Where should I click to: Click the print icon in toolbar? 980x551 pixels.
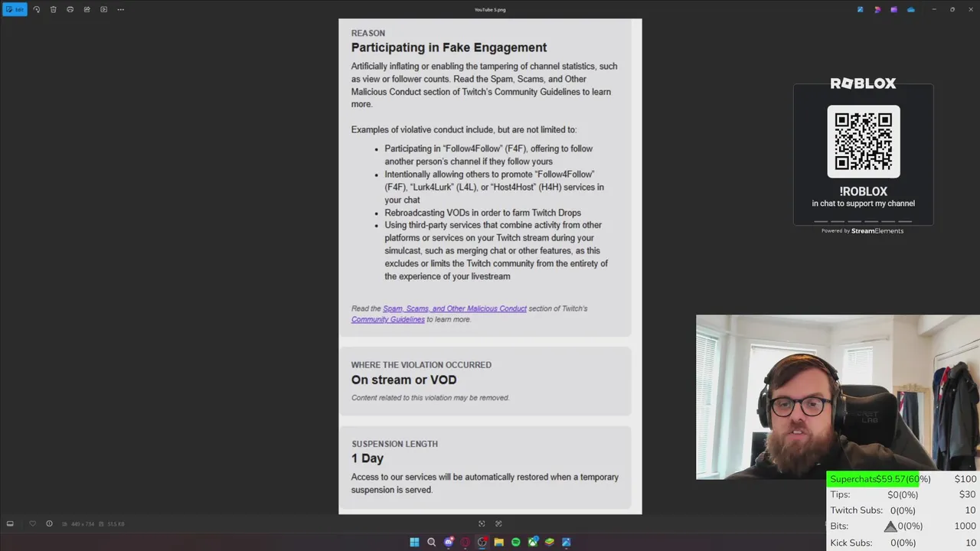[70, 9]
